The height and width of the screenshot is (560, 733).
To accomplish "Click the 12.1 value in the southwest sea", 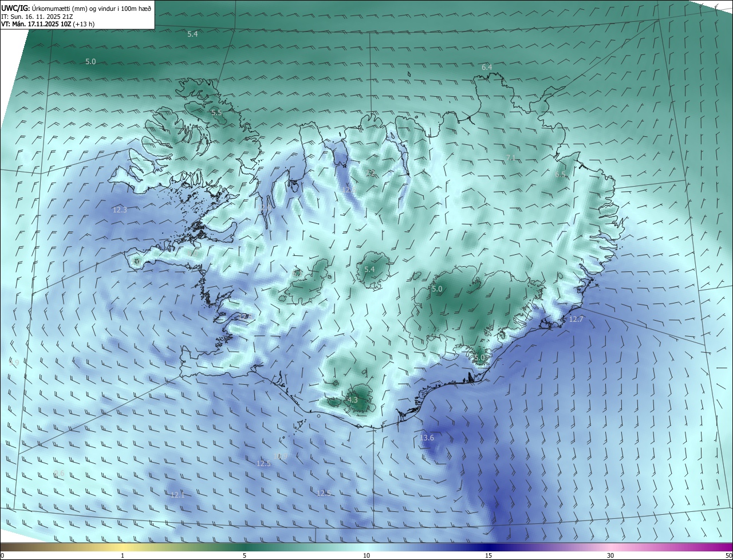I will coord(178,495).
